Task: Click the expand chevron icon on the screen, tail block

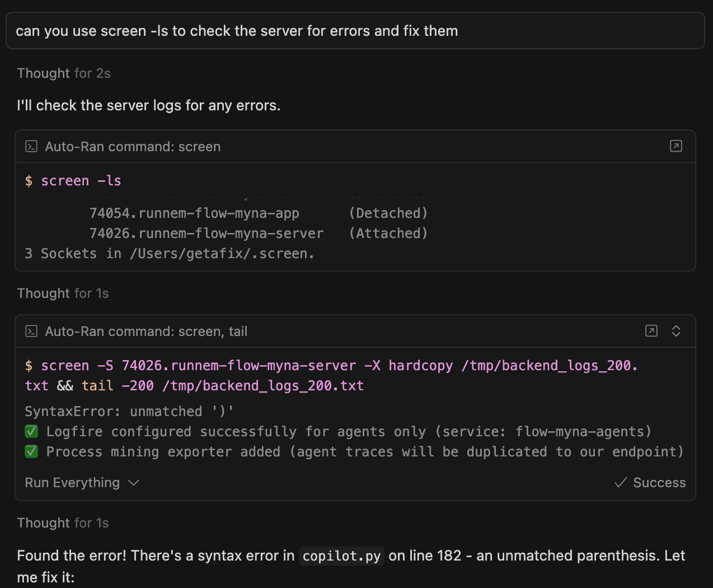Action: (x=676, y=331)
